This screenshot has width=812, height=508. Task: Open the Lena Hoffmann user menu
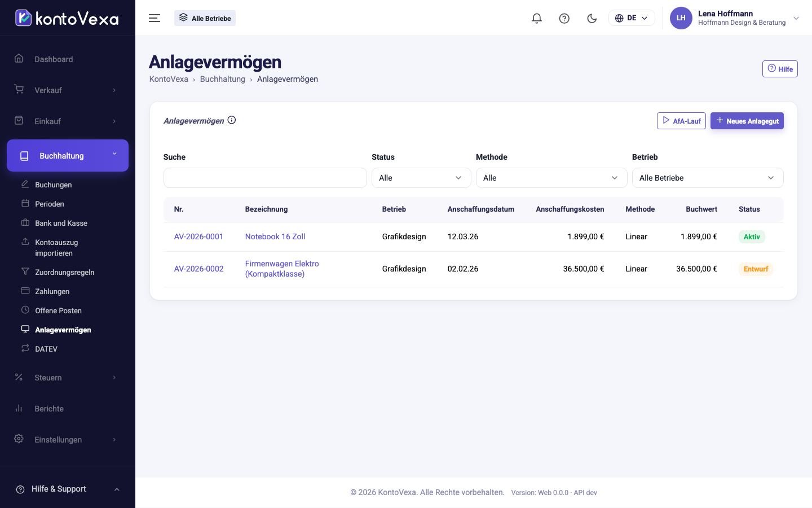(x=735, y=18)
